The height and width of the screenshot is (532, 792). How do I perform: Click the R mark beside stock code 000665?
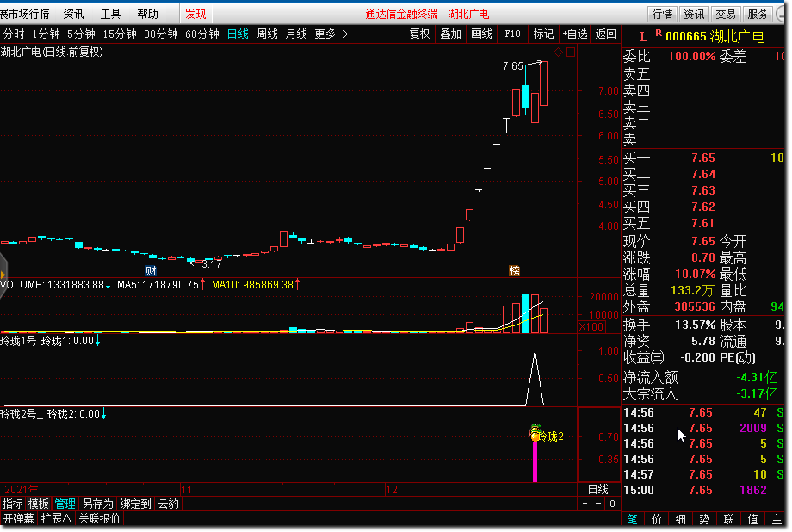659,33
